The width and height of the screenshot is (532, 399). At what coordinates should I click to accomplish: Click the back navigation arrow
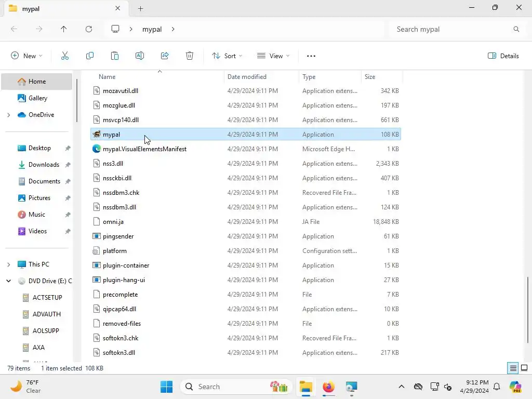(x=14, y=29)
